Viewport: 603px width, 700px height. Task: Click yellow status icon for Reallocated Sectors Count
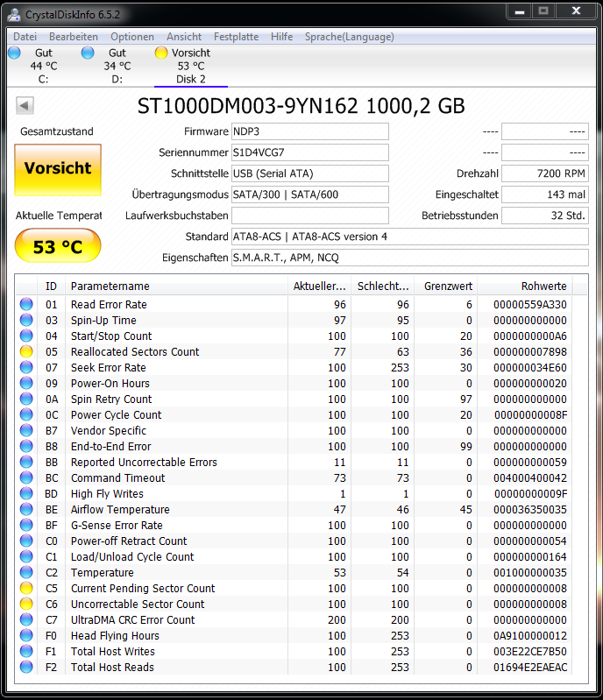(x=26, y=351)
